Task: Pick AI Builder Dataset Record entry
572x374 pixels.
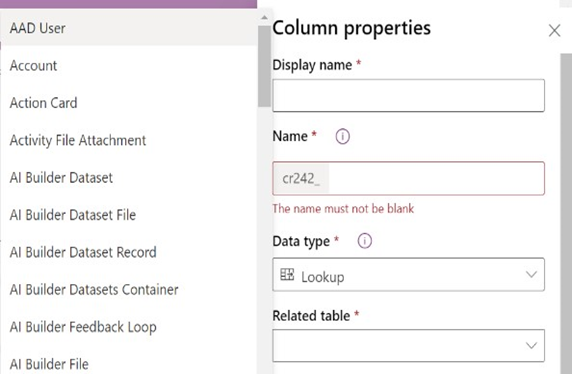Action: point(128,252)
